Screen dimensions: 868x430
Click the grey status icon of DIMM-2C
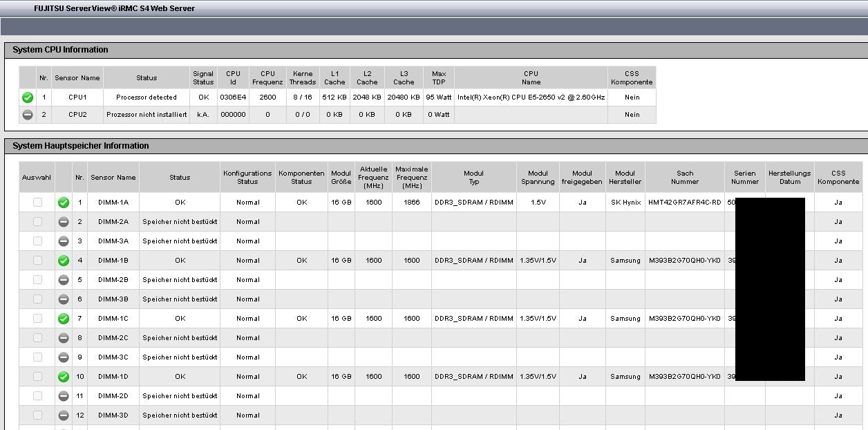64,338
